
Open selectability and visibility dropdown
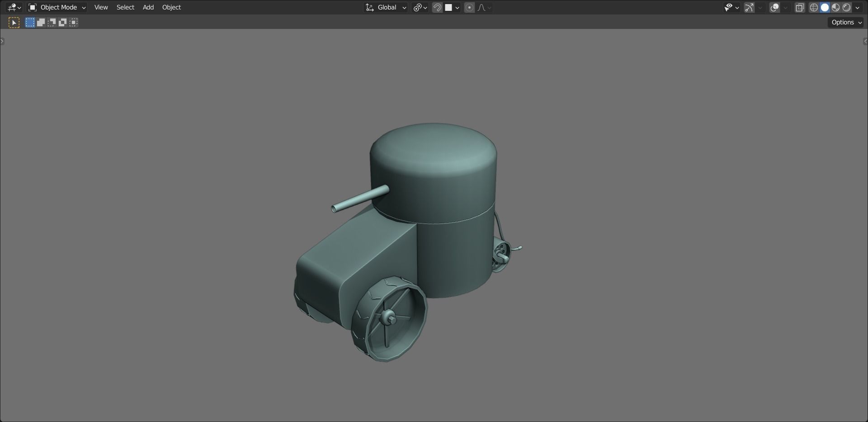click(731, 7)
